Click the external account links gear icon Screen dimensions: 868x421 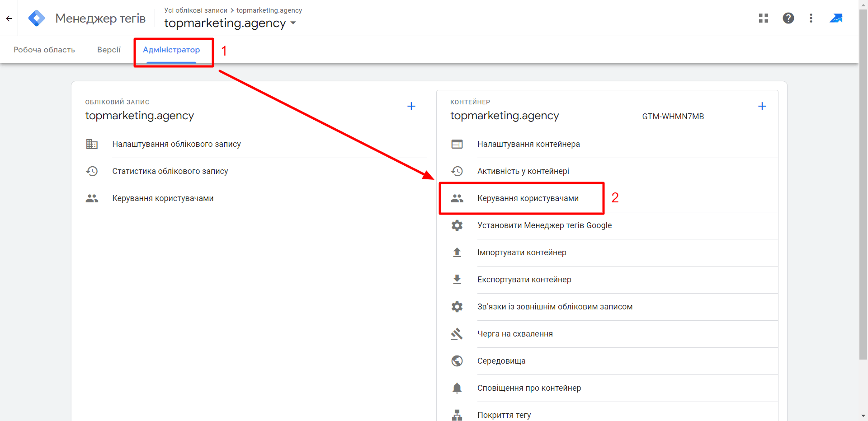(457, 307)
